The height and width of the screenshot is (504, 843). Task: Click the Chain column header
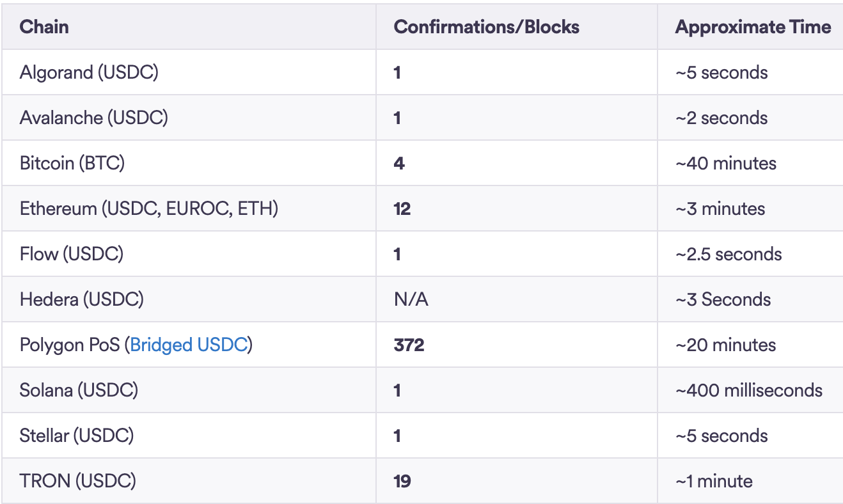pyautogui.click(x=44, y=27)
